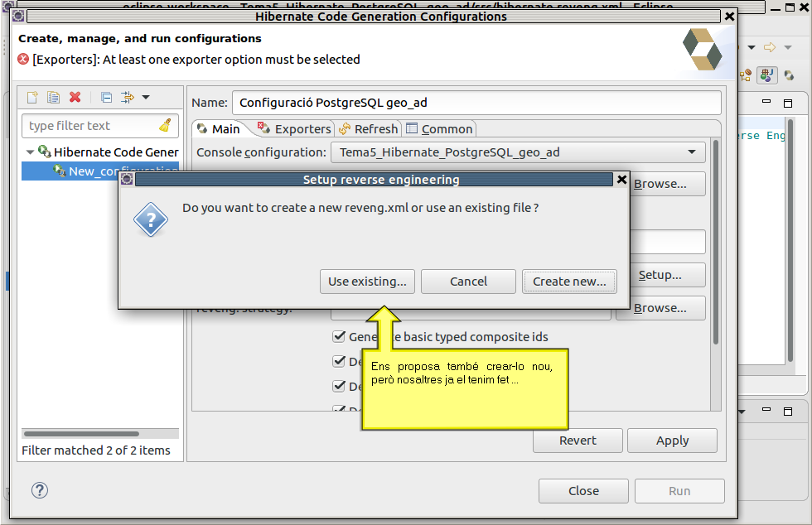This screenshot has height=525, width=812.
Task: Toggle Generate basic typed composite ids checkbox
Action: click(x=339, y=336)
